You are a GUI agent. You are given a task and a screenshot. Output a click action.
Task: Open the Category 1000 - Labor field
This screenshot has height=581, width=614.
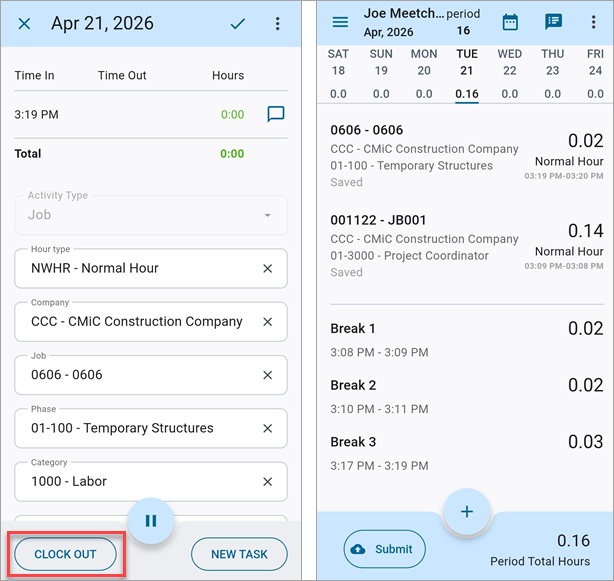coord(151,482)
